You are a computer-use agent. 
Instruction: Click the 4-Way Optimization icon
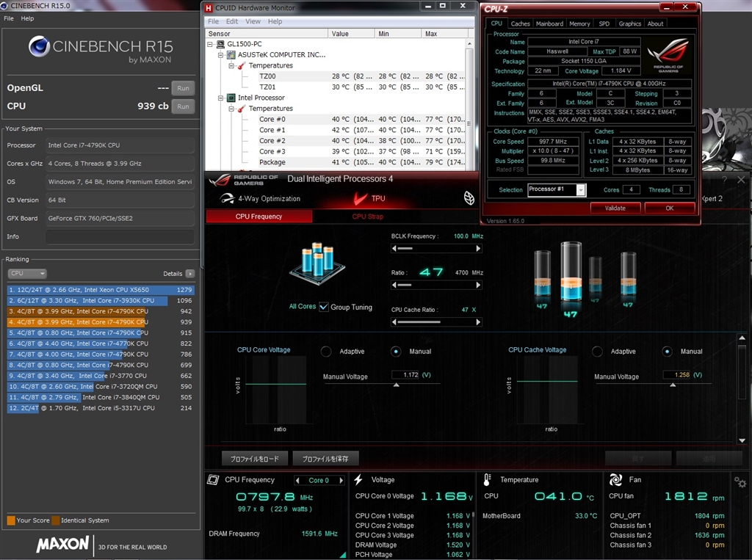point(228,198)
